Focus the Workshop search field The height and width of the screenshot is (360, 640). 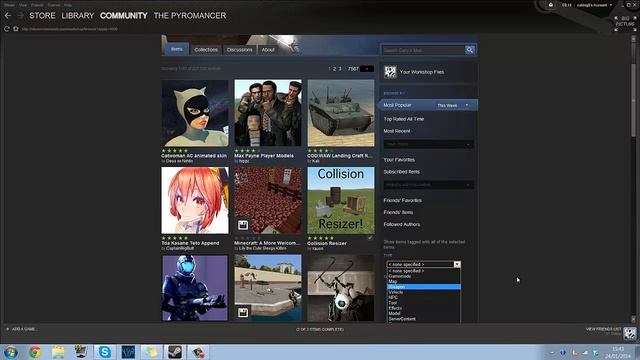[423, 50]
